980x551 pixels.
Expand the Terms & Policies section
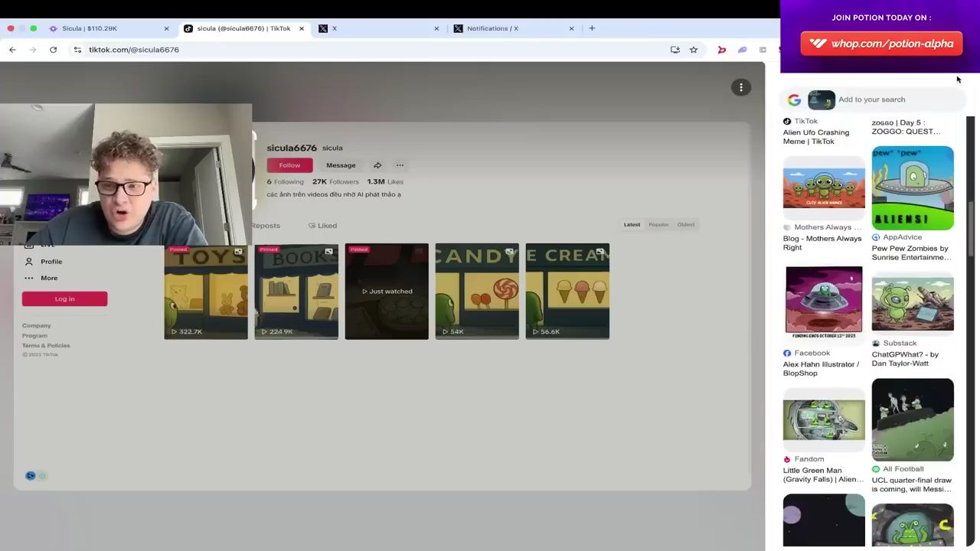tap(46, 346)
